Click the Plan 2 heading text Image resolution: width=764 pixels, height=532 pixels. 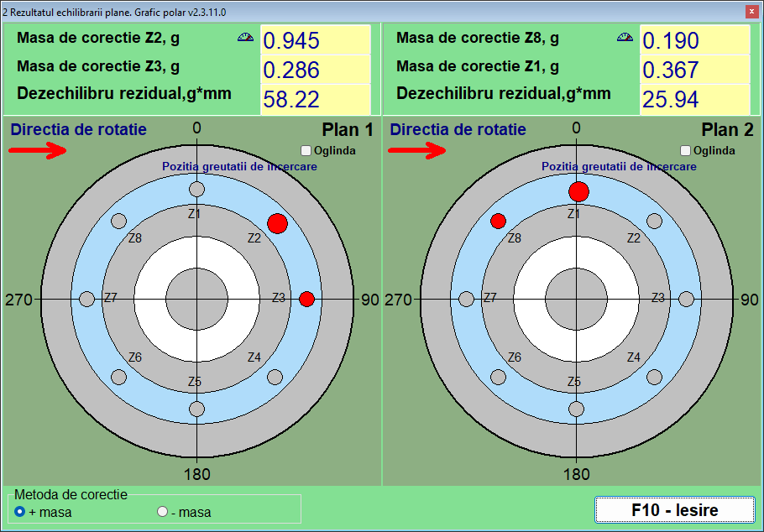click(727, 129)
